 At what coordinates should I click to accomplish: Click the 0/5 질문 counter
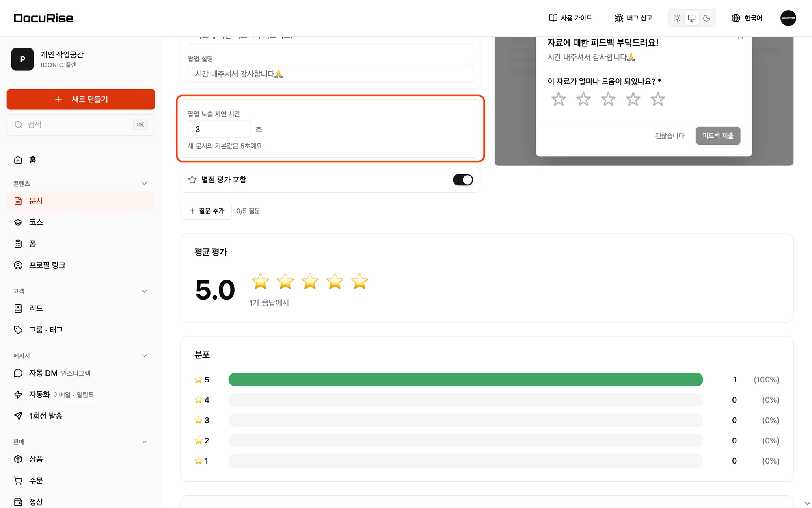(248, 211)
